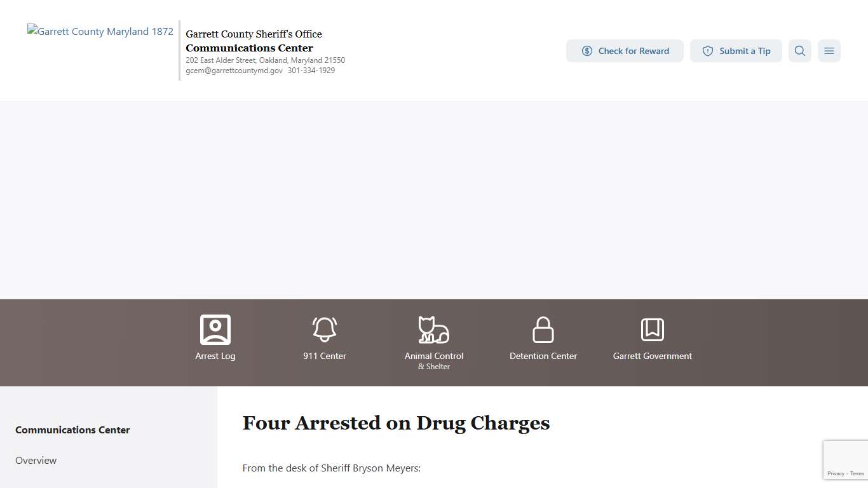Image resolution: width=868 pixels, height=488 pixels.
Task: Click the magnifying glass search icon
Action: (x=799, y=51)
